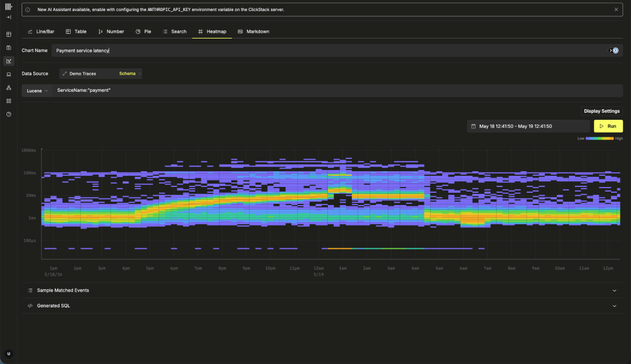Open the laptop icon in the sidebar
Screen dimensions: 631x364
9,74
